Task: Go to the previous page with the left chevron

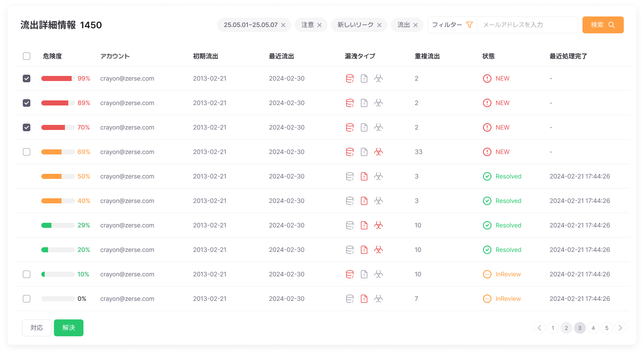Action: (x=539, y=328)
